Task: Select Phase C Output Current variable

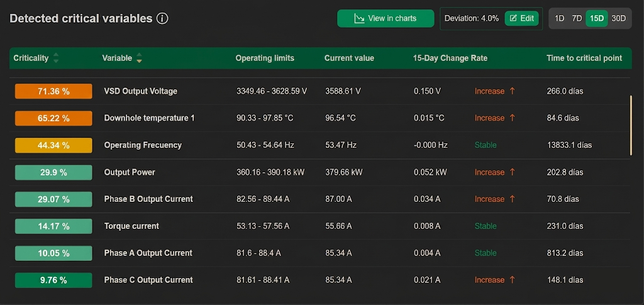Action: (x=148, y=280)
